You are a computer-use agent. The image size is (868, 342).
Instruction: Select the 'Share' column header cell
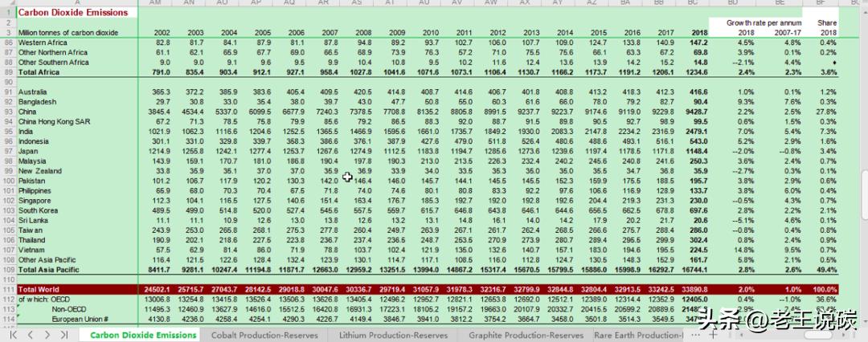click(x=821, y=22)
